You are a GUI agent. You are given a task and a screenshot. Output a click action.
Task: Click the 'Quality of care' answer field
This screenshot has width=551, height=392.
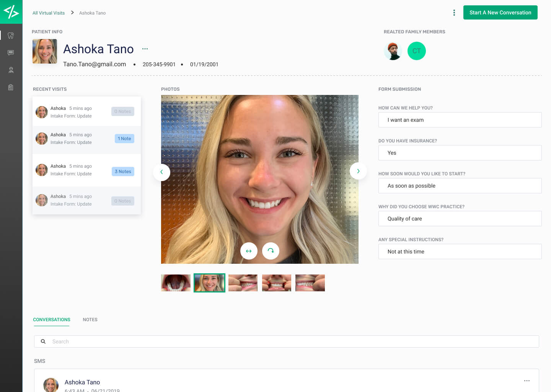point(460,219)
